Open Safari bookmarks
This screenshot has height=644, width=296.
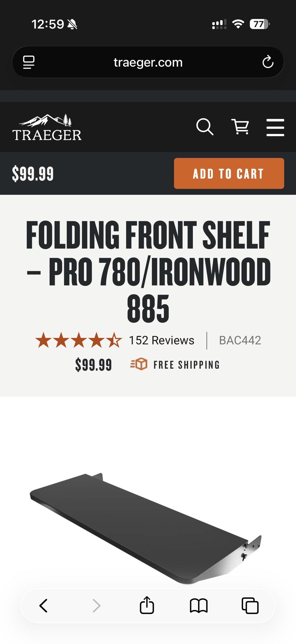[199, 606]
